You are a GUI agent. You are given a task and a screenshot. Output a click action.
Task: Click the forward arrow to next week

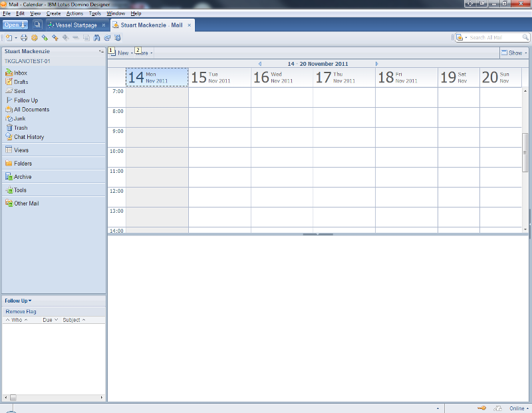(x=377, y=63)
